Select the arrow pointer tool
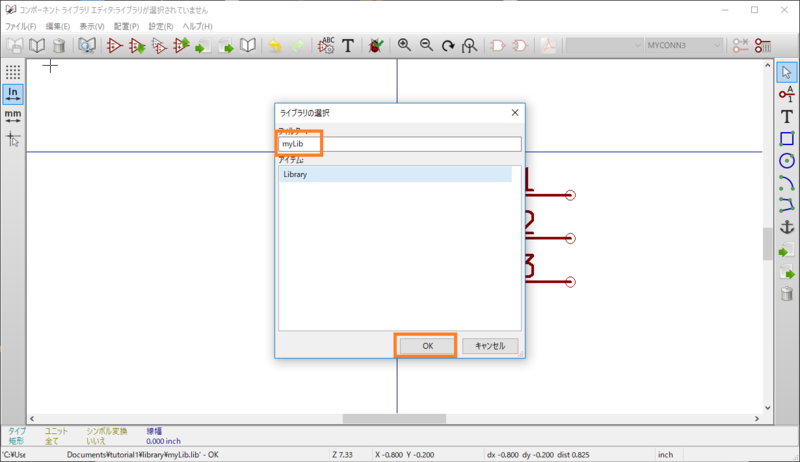The height and width of the screenshot is (462, 800). (787, 72)
